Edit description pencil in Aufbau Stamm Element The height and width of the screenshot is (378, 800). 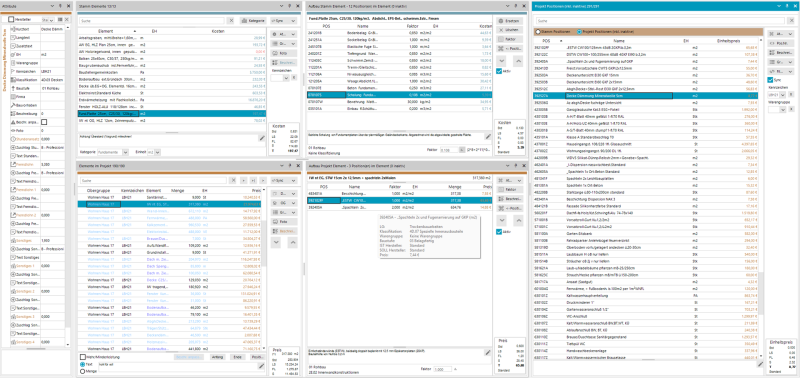coord(487,137)
